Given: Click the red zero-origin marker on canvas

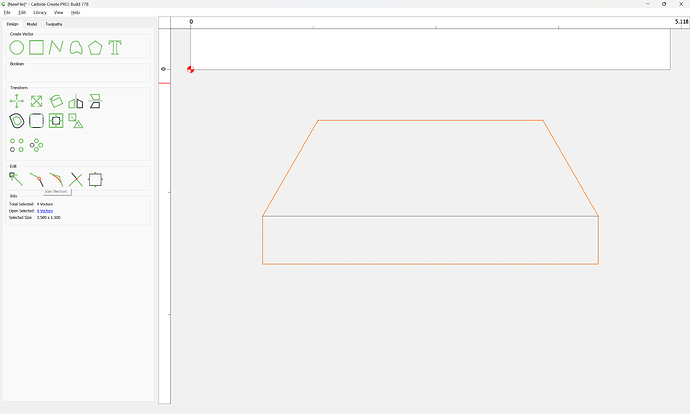Looking at the screenshot, I should (x=191, y=70).
